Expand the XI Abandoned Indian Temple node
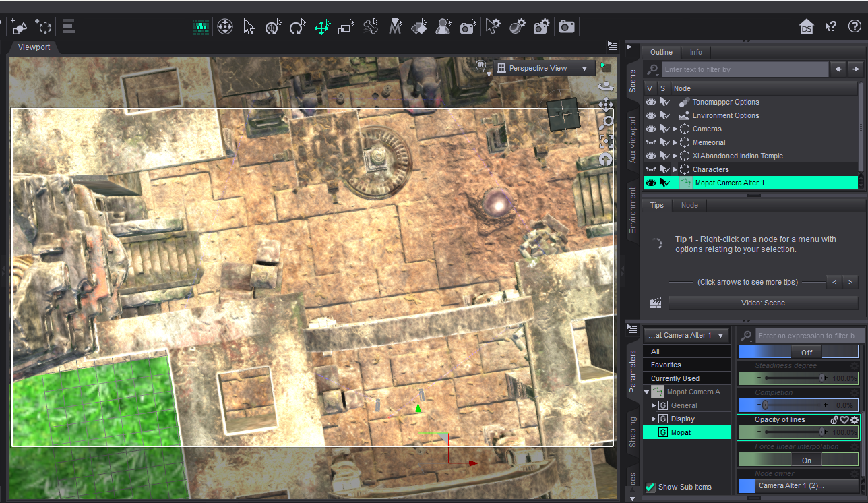868x503 pixels. (675, 156)
